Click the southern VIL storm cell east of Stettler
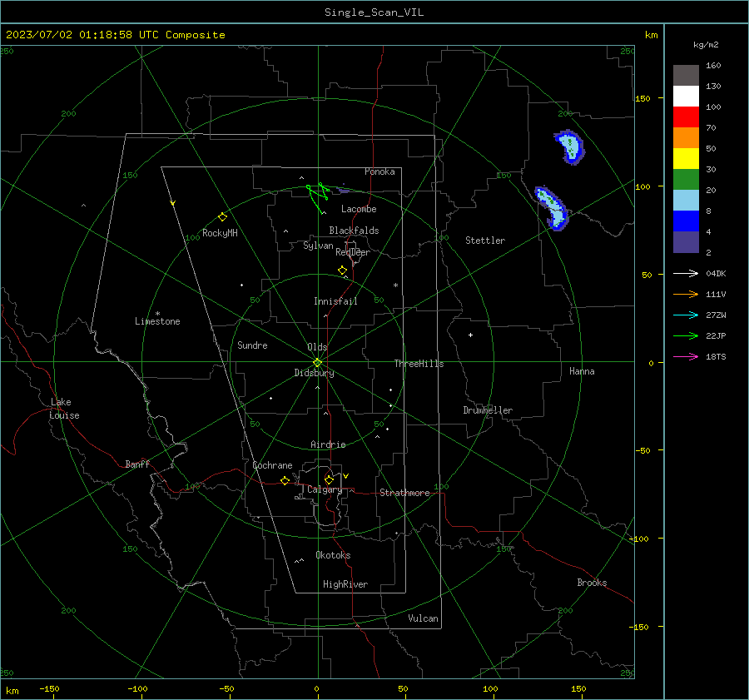The height and width of the screenshot is (700, 749). pos(552,208)
